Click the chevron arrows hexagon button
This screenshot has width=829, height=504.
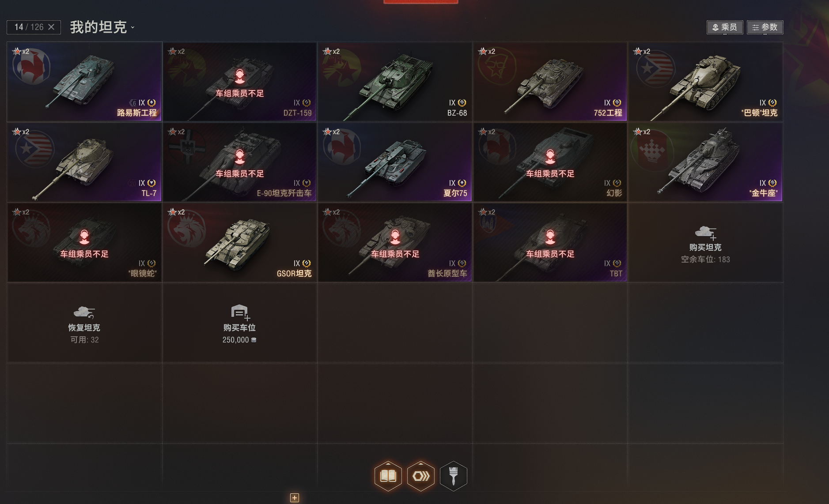(420, 476)
